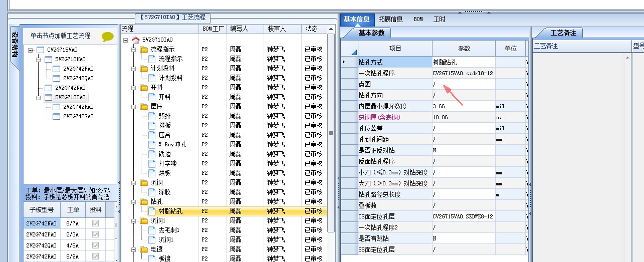Select the 树脂钻孔 step in process tree

point(170,211)
